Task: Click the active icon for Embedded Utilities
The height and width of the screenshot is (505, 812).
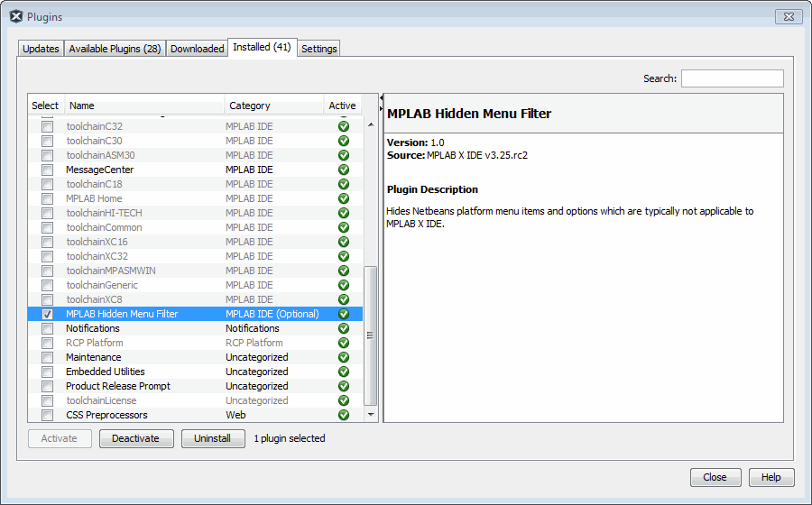Action: (x=343, y=372)
